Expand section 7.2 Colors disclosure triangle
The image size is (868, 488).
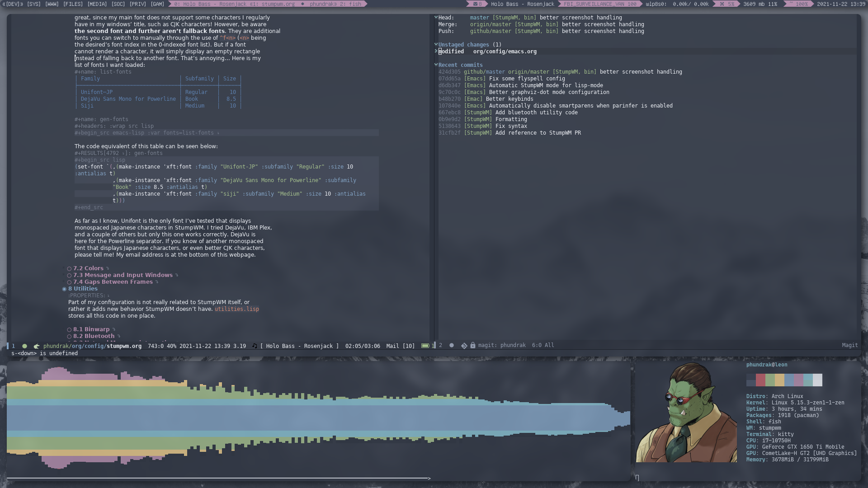point(107,268)
